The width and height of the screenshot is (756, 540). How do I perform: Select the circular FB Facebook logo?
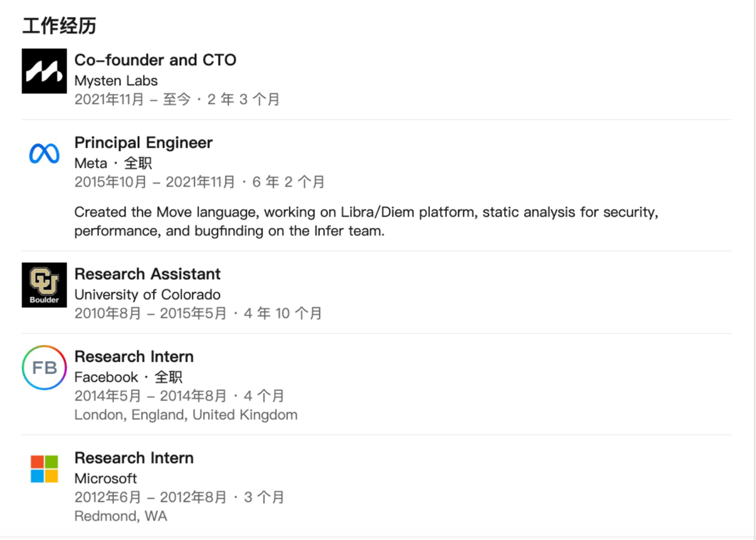coord(44,368)
